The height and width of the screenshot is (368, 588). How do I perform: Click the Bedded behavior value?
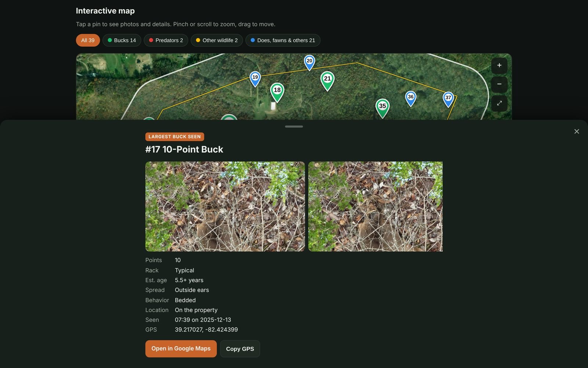click(x=185, y=300)
